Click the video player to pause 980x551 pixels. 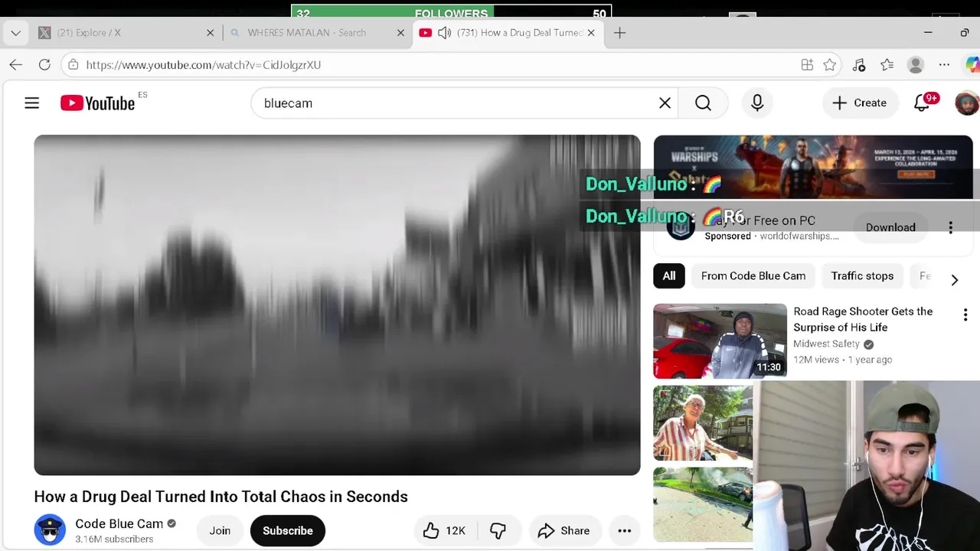point(337,305)
